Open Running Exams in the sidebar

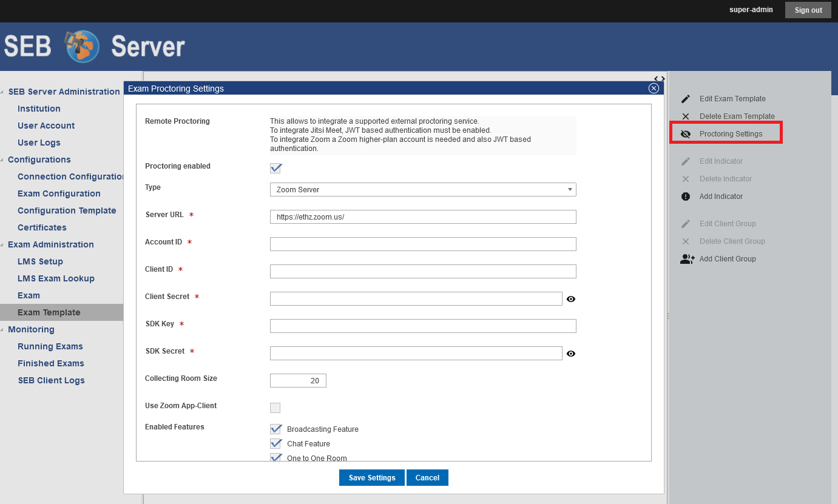tap(50, 346)
